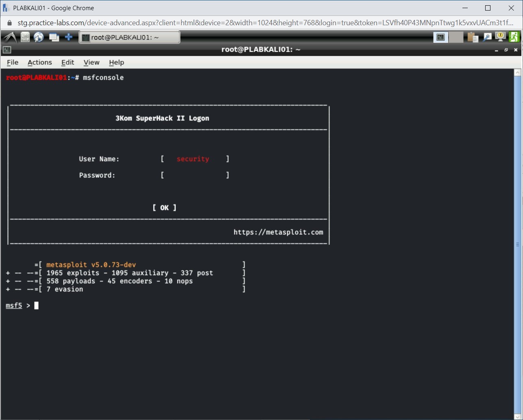
Task: Click the windows/workspaces icon on the toolbar
Action: [54, 37]
